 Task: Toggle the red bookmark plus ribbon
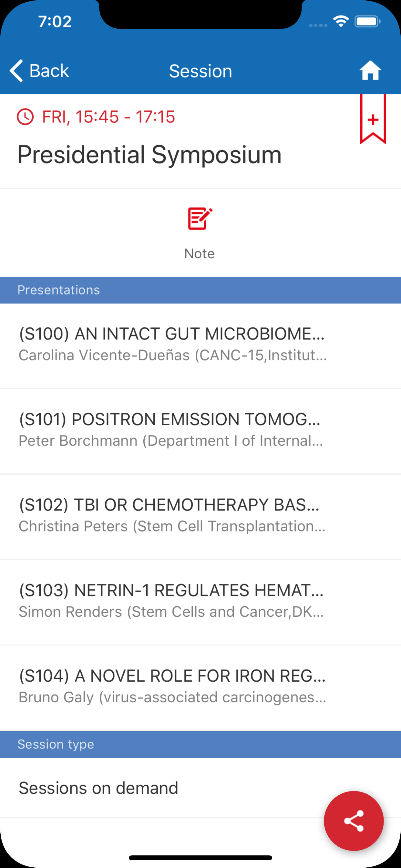click(373, 119)
